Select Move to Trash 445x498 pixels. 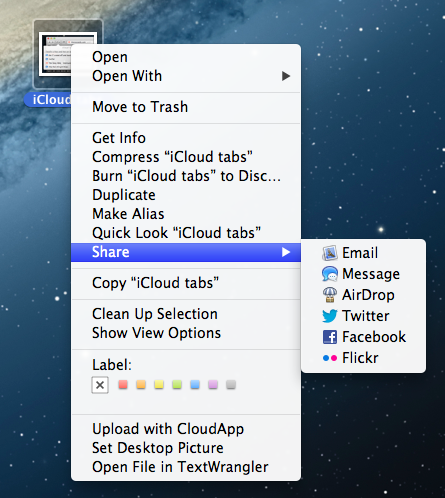pos(186,107)
